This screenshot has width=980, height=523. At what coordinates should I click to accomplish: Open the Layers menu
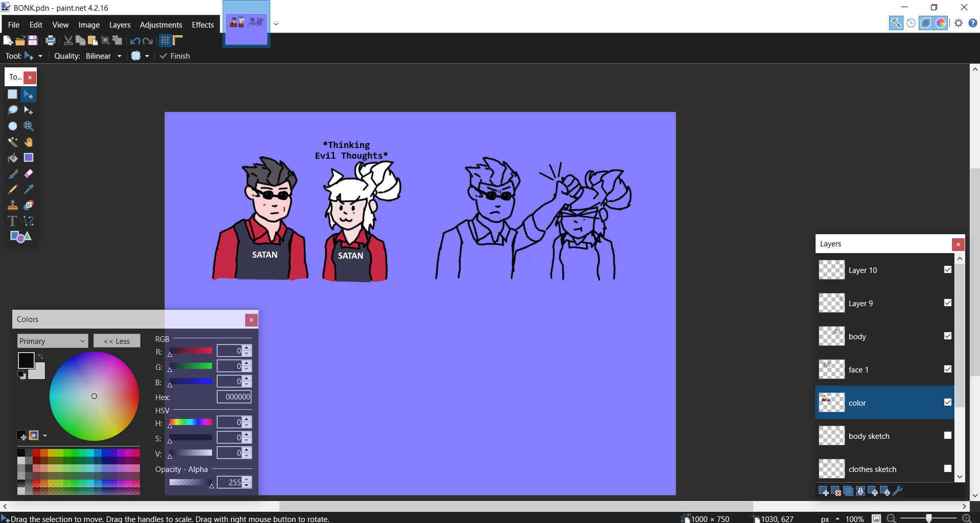point(119,24)
